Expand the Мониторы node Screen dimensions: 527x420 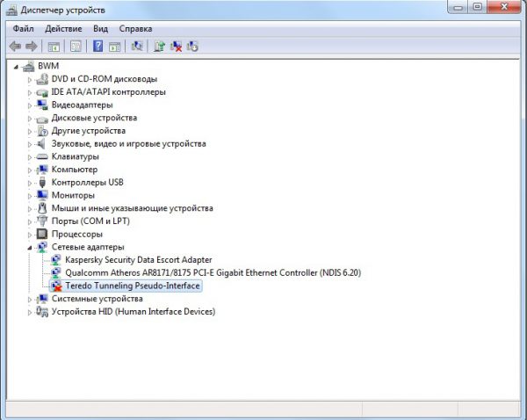coord(30,196)
